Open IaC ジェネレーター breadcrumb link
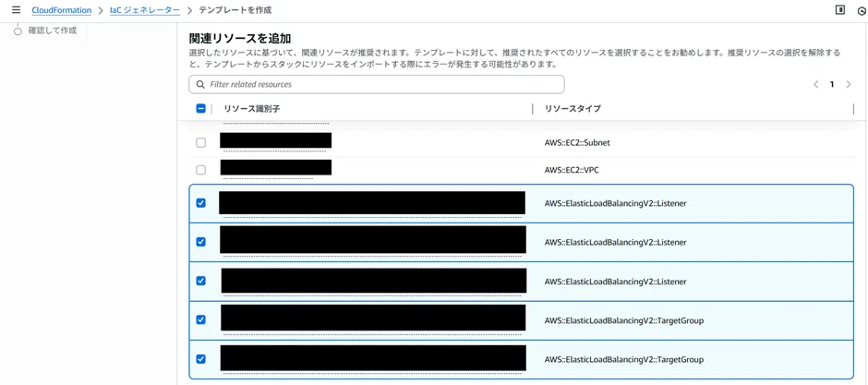The width and height of the screenshot is (868, 385). (x=145, y=10)
